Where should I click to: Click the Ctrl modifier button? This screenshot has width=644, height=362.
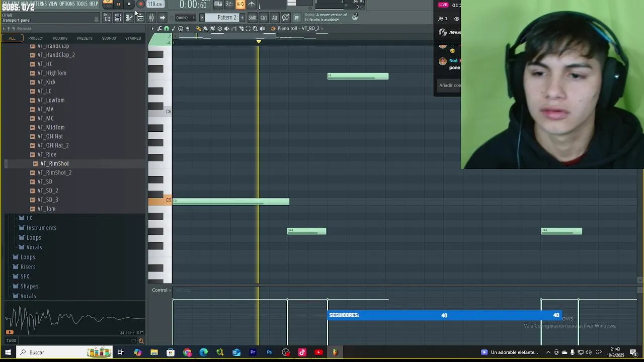click(x=263, y=18)
